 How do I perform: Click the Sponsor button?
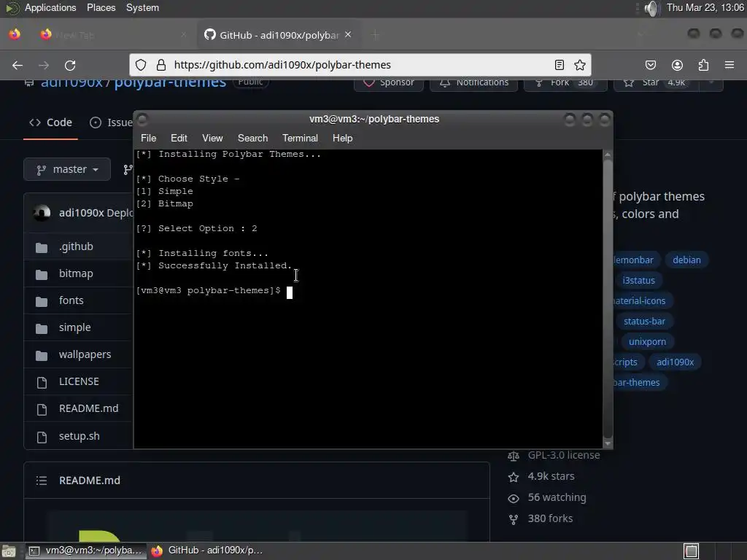[x=389, y=83]
